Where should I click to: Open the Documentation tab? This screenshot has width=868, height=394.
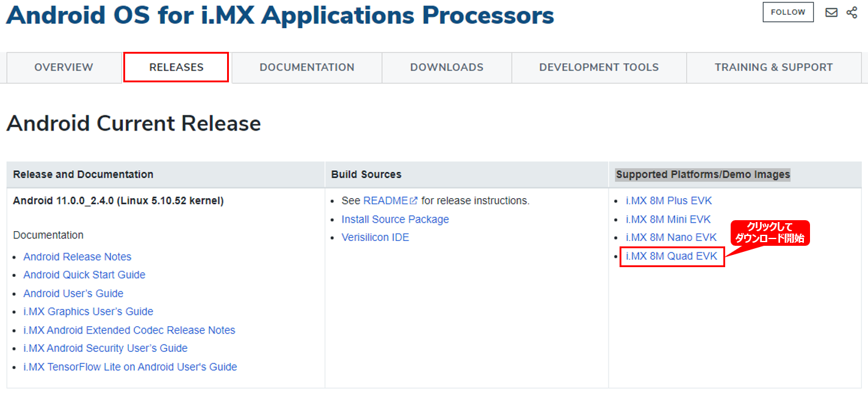point(306,68)
